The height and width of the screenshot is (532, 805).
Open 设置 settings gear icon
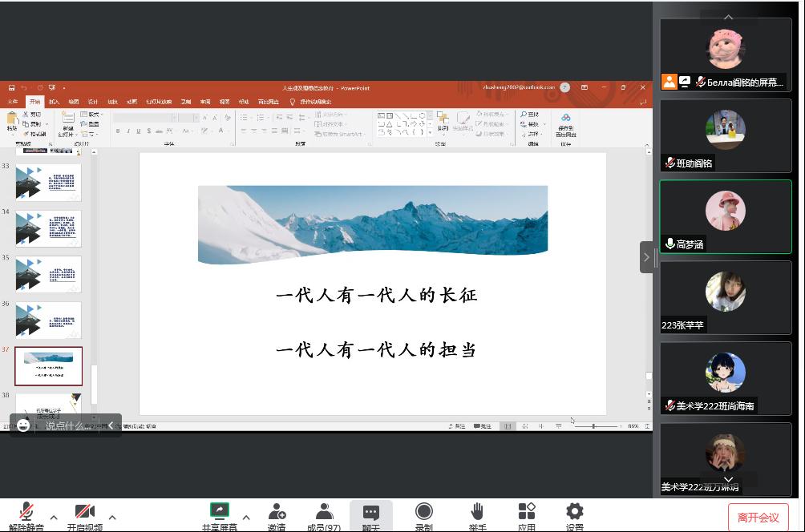[x=574, y=512]
